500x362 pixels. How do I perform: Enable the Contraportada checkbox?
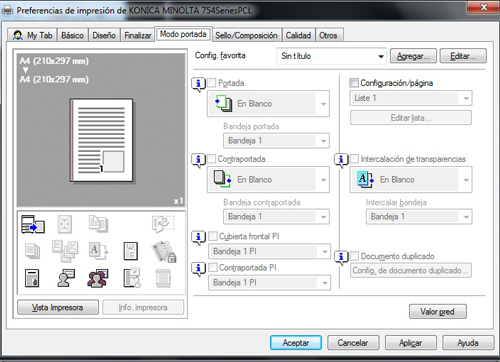pos(212,159)
